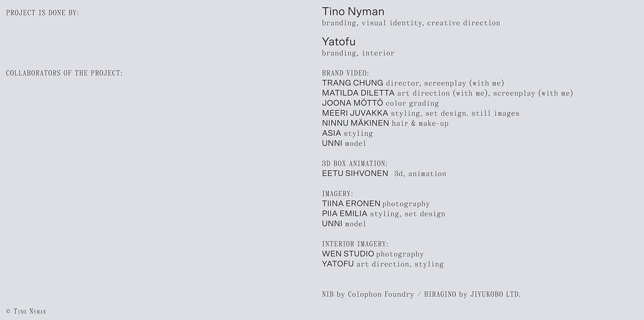This screenshot has width=644, height=320.
Task: Click the Colophon Foundry font credit
Action: click(375, 294)
